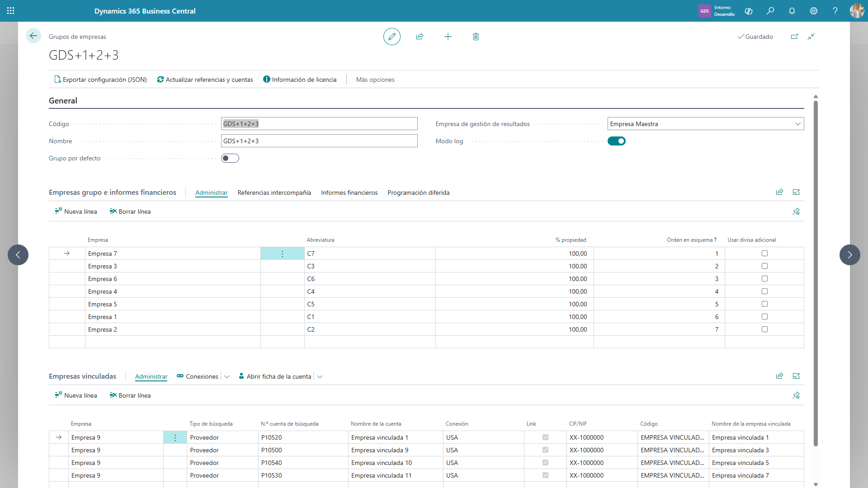Share the Empresas vinculadas subpage
Image resolution: width=868 pixels, height=488 pixels.
click(x=779, y=376)
